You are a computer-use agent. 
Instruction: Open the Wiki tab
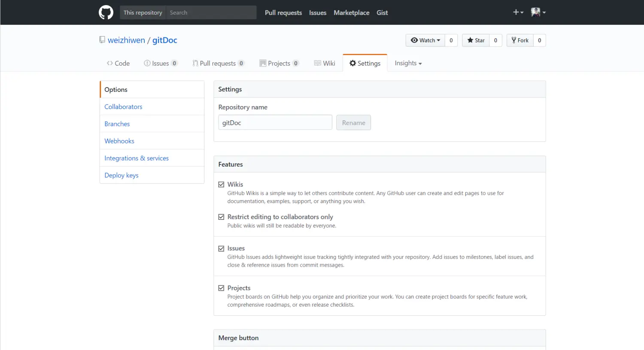325,63
